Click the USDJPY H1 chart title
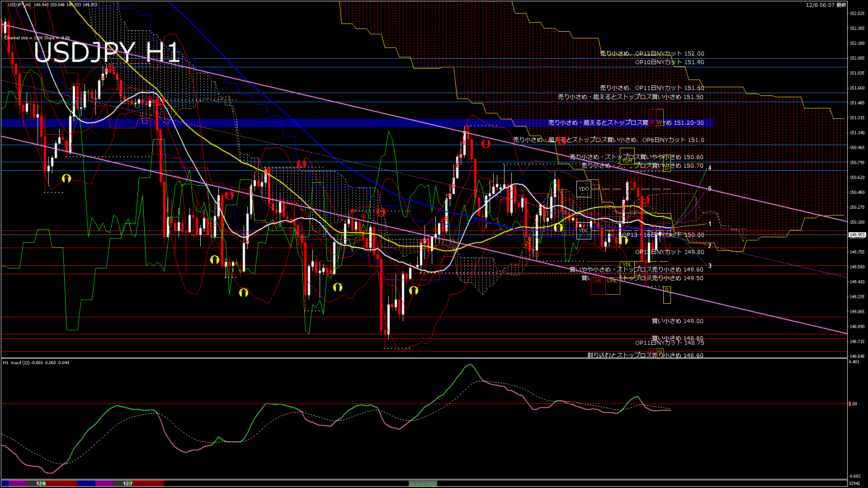Screen dimensions: 868x488 click(107, 52)
